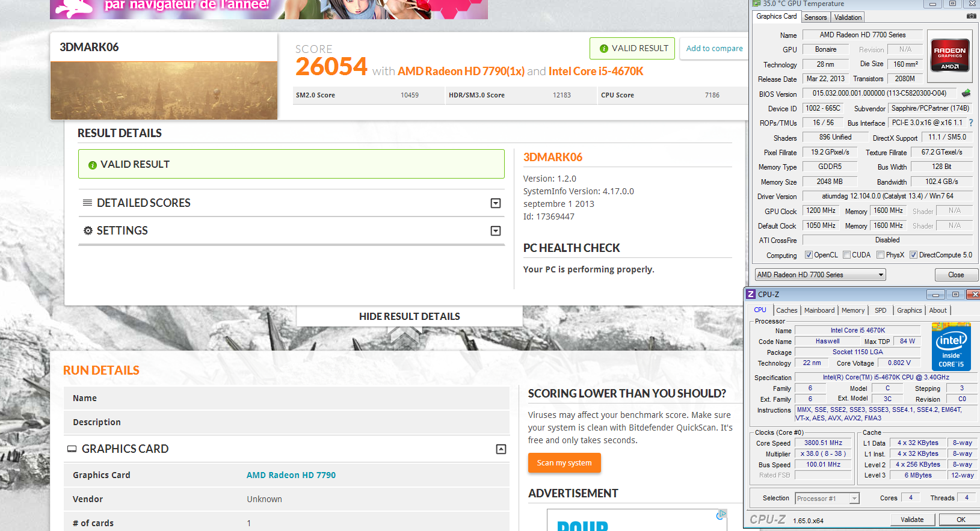
Task: Select Graphics Card tab in GPU-Z
Action: tap(776, 17)
